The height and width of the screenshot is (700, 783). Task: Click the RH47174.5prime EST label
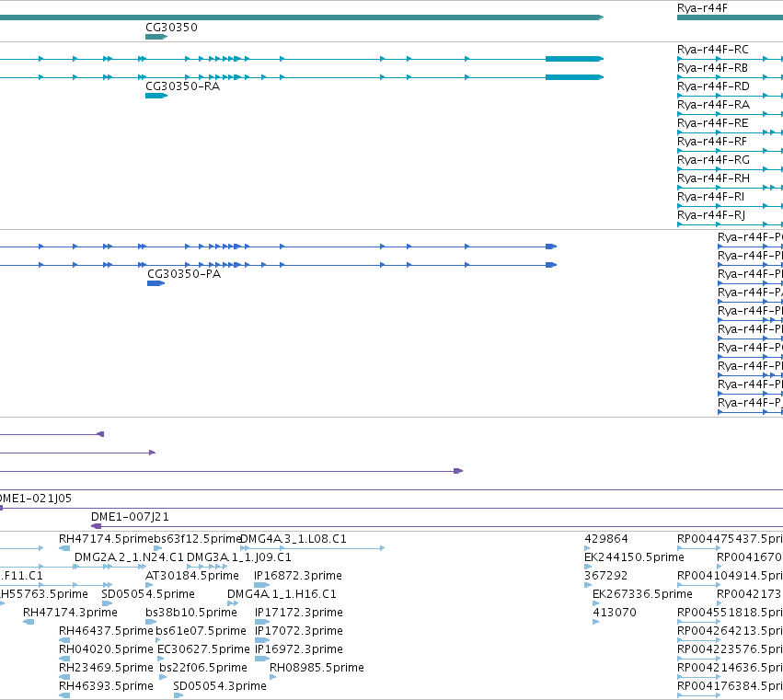click(x=106, y=539)
